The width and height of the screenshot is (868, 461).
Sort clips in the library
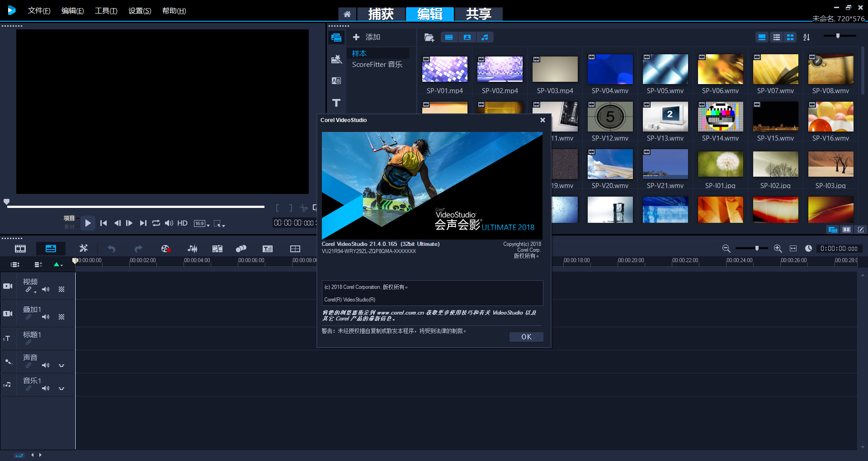[x=807, y=37]
